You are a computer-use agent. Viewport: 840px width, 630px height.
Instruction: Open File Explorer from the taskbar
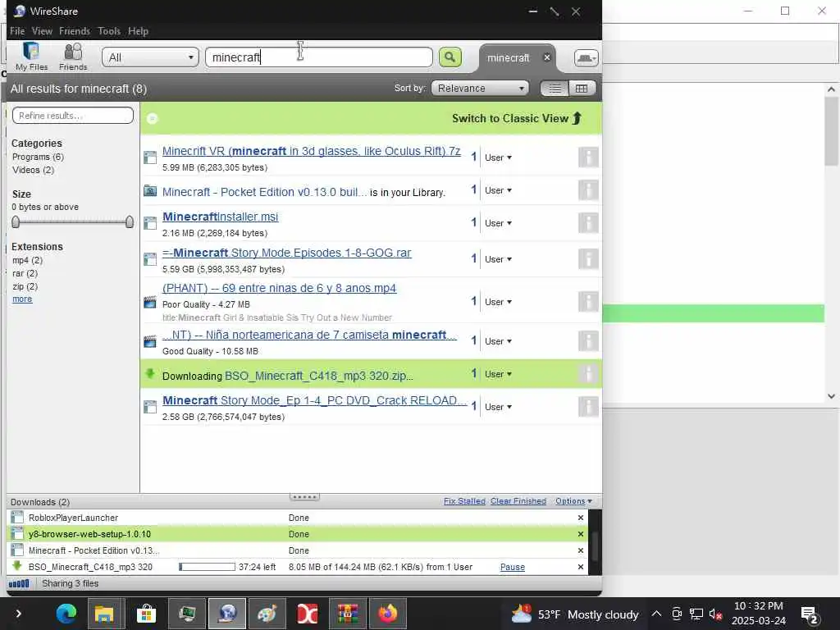pos(104,614)
